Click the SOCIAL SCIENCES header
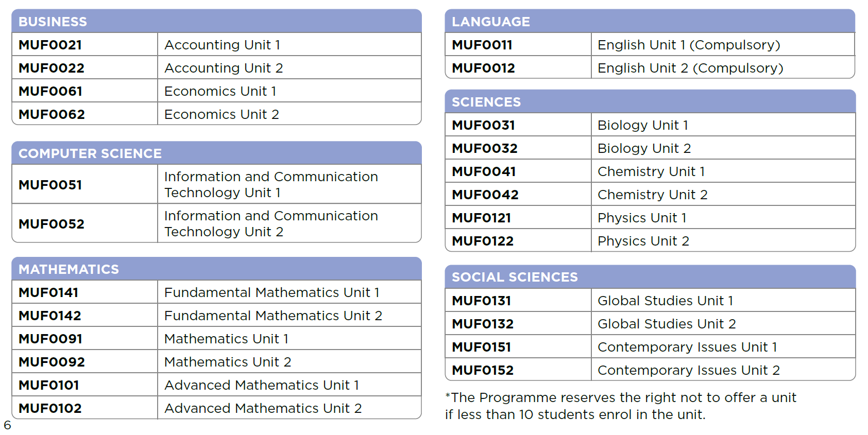The image size is (868, 435). (514, 277)
